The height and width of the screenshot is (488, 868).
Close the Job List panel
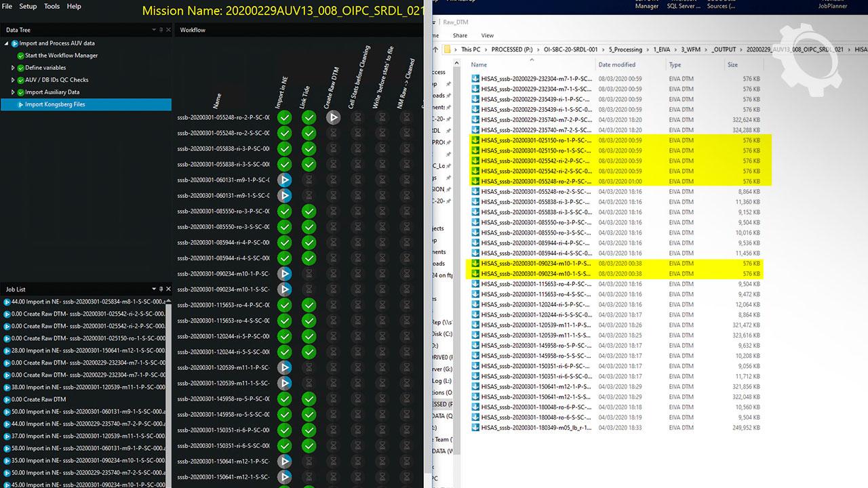168,289
